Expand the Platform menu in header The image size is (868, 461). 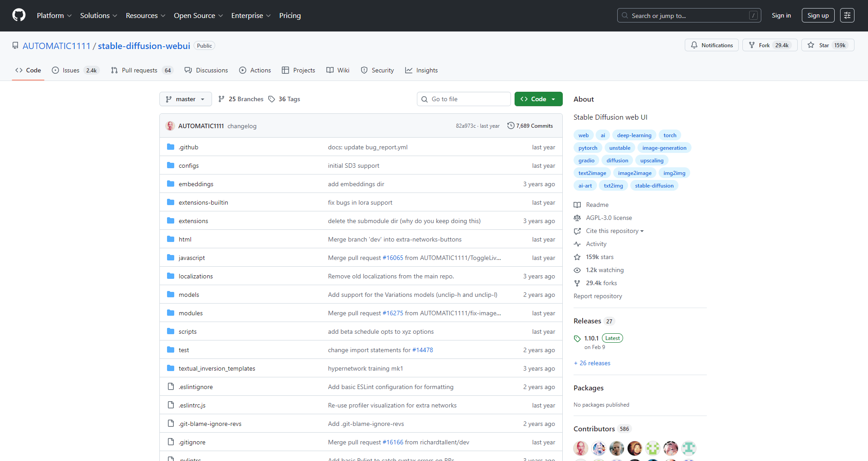click(54, 16)
